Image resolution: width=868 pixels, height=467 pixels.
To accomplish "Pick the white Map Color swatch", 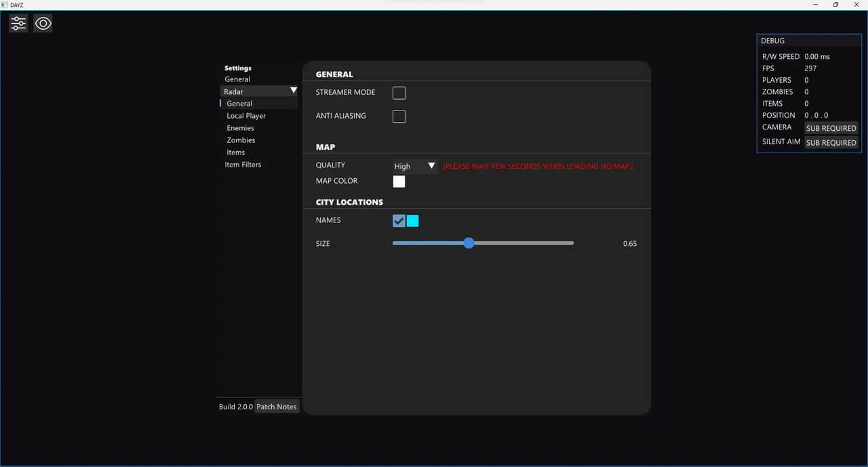I will (x=399, y=181).
